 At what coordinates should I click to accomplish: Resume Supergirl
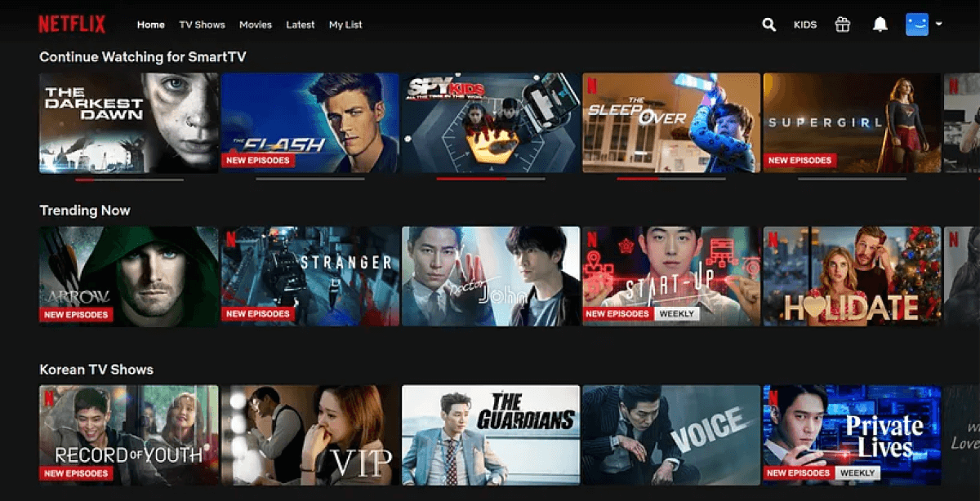point(852,122)
